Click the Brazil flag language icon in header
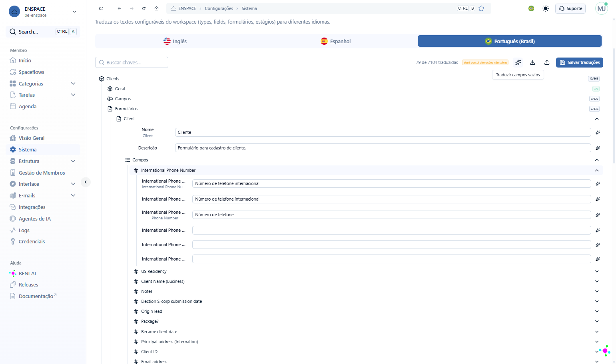 click(531, 8)
